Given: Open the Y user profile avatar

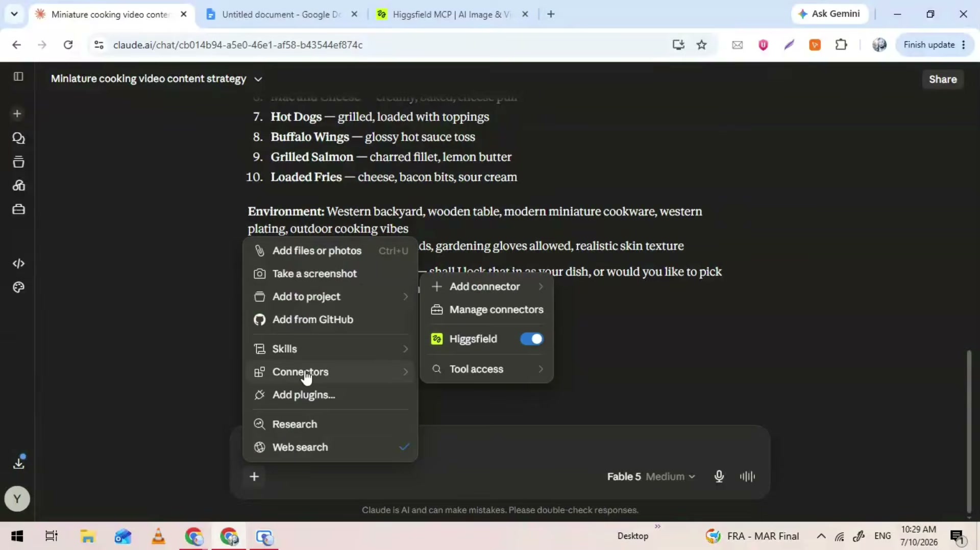Looking at the screenshot, I should click(17, 498).
